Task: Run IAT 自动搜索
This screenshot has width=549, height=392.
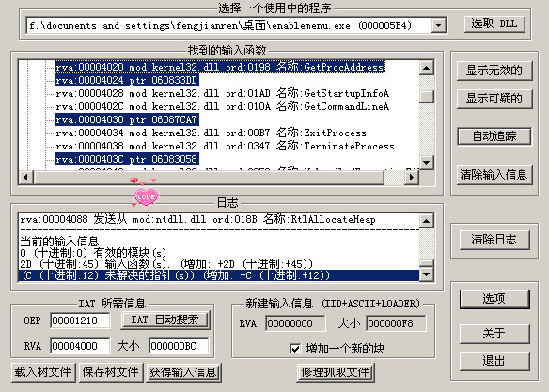Action: coord(165,320)
